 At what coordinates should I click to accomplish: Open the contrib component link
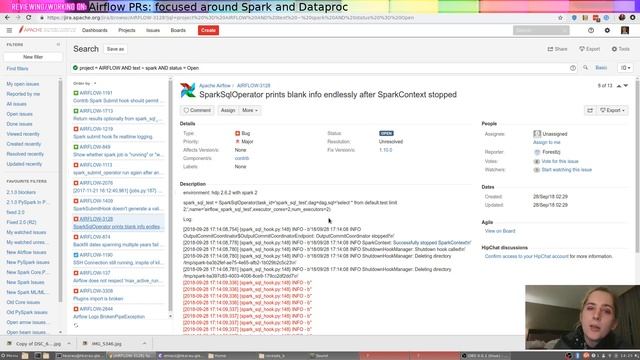(x=242, y=158)
